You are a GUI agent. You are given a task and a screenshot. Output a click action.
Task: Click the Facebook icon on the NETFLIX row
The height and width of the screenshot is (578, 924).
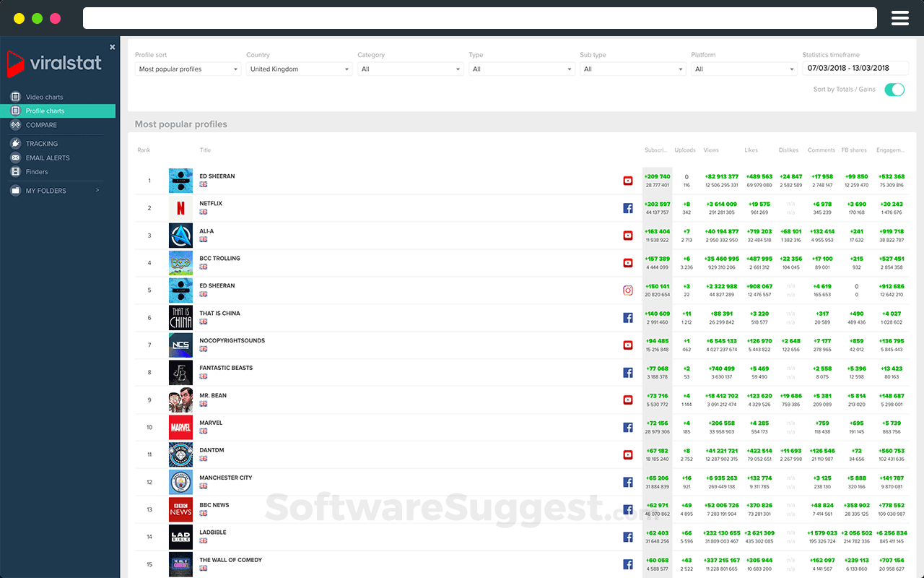[x=628, y=207]
